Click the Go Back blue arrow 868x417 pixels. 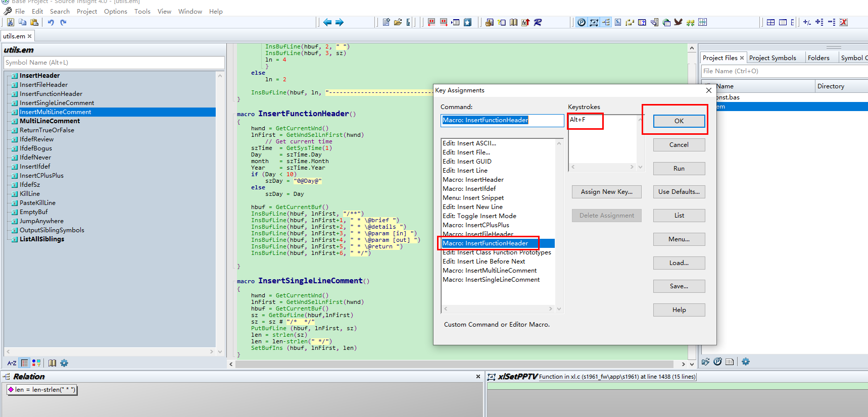[x=327, y=22]
